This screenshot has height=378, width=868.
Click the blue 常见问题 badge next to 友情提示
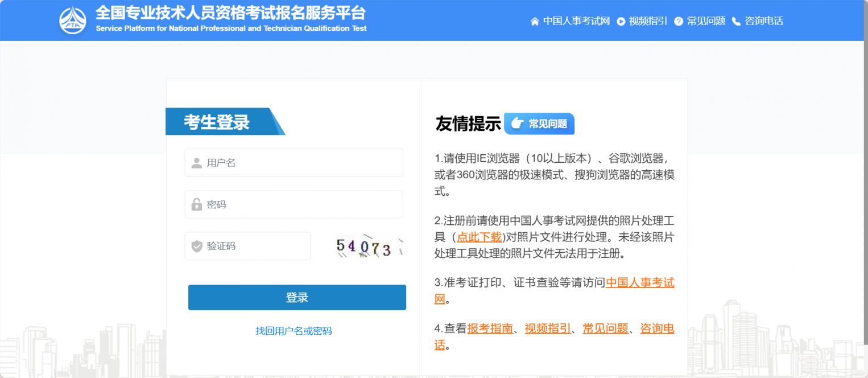click(539, 124)
